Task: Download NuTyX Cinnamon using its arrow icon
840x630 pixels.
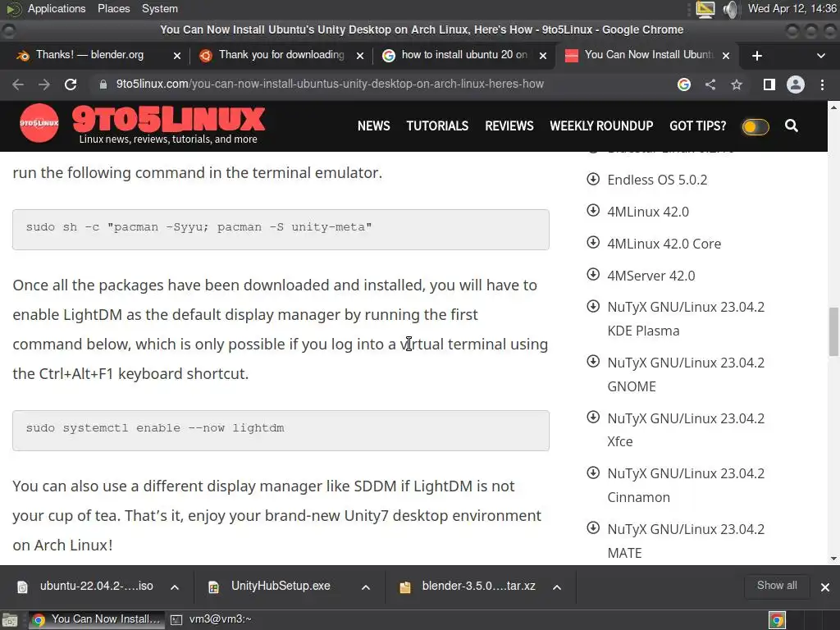Action: coord(593,473)
